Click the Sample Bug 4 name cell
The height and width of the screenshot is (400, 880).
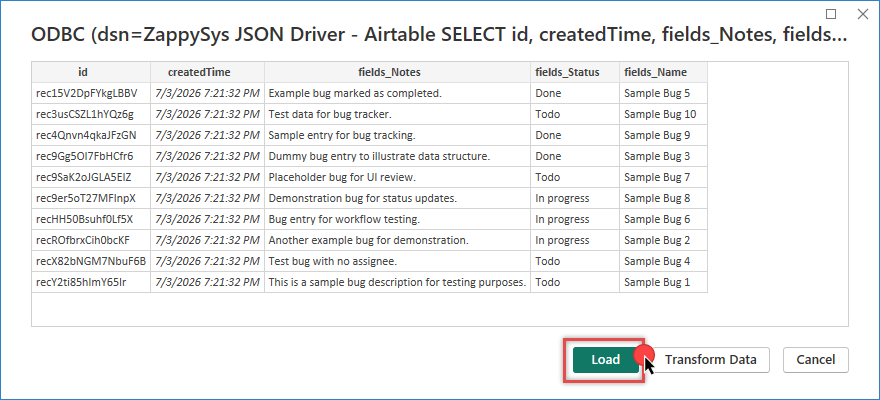[x=663, y=261]
